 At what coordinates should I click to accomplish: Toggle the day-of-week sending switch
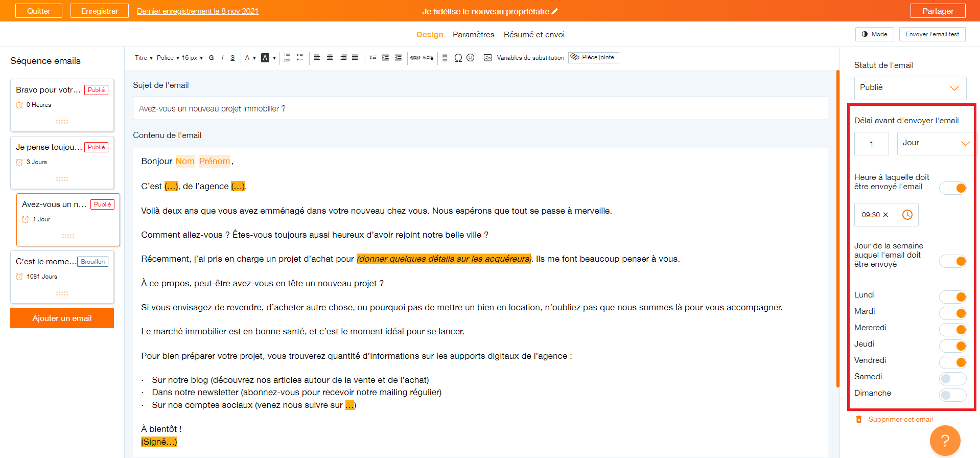coord(953,261)
